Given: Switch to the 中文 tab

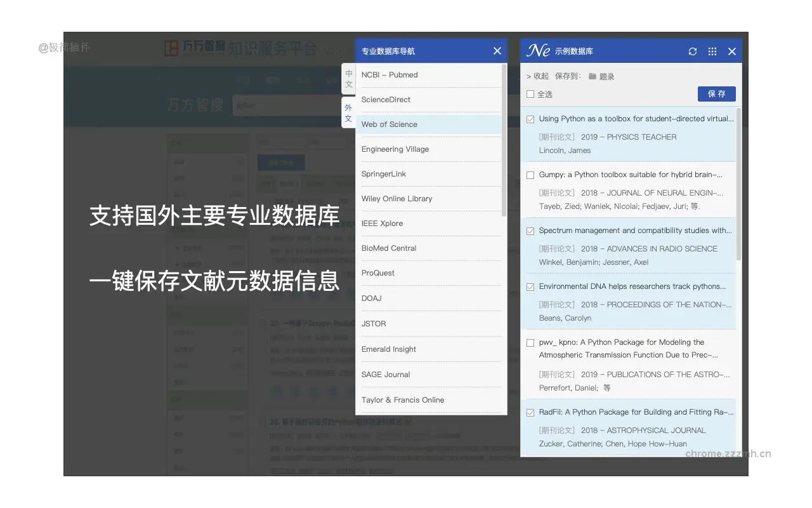Looking at the screenshot, I should [348, 79].
